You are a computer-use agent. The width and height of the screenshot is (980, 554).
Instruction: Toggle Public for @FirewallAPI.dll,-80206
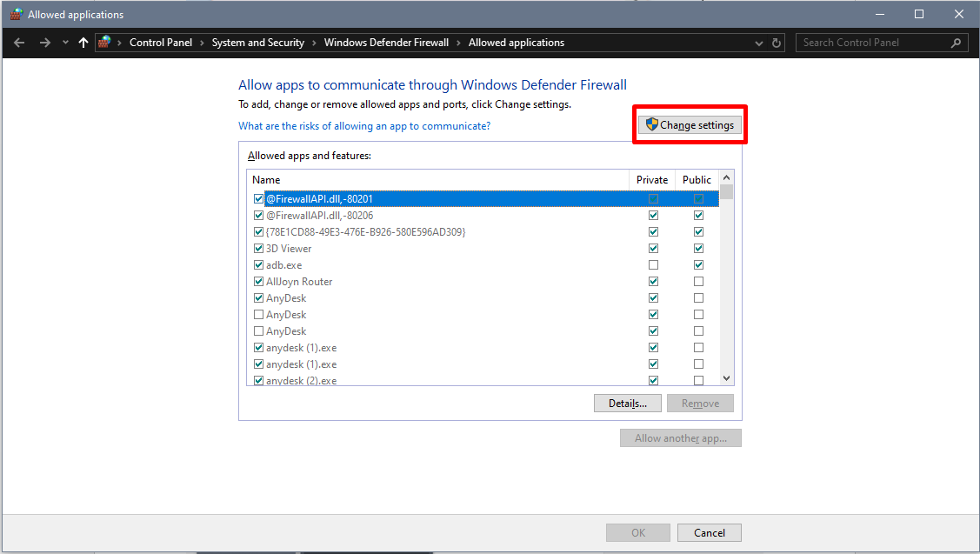click(698, 215)
